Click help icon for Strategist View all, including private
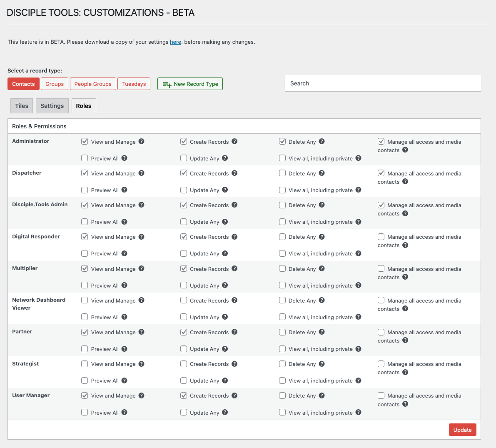496x448 pixels. pyautogui.click(x=359, y=380)
